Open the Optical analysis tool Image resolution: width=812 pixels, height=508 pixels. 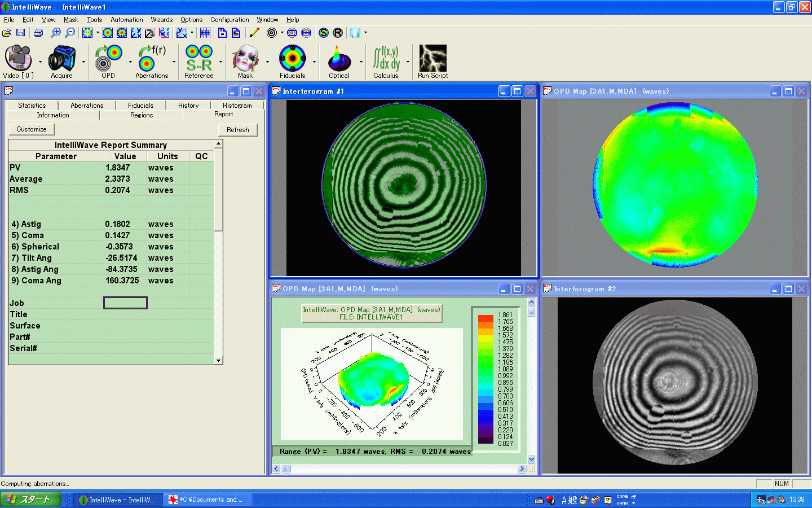339,62
